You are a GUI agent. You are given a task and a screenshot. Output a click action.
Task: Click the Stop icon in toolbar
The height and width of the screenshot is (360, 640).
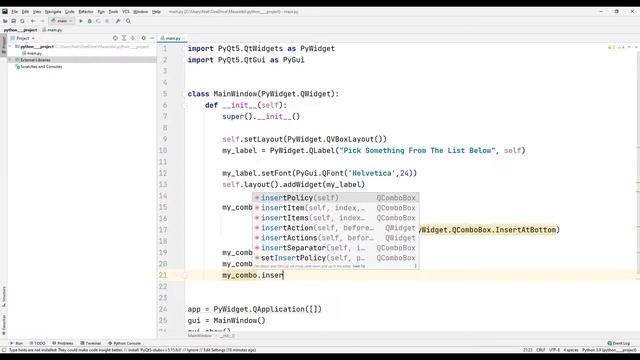(107, 21)
